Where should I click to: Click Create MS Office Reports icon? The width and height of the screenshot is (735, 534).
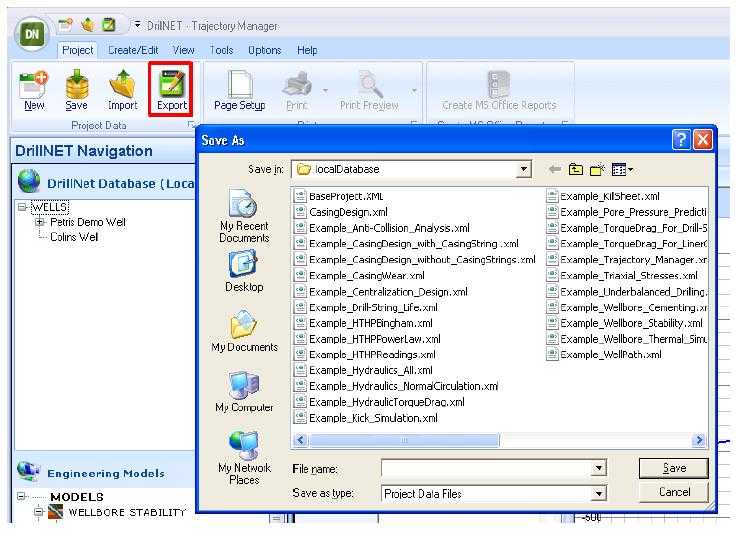[x=498, y=83]
